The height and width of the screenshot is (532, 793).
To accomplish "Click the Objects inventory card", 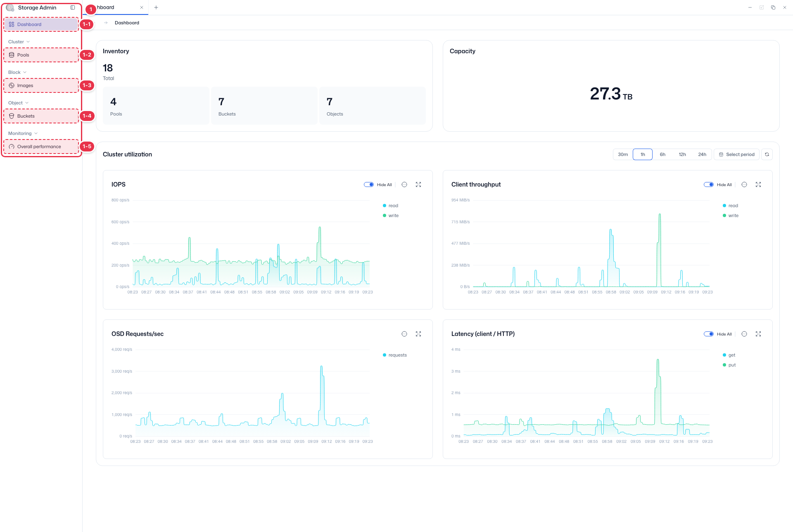I will coord(373,106).
